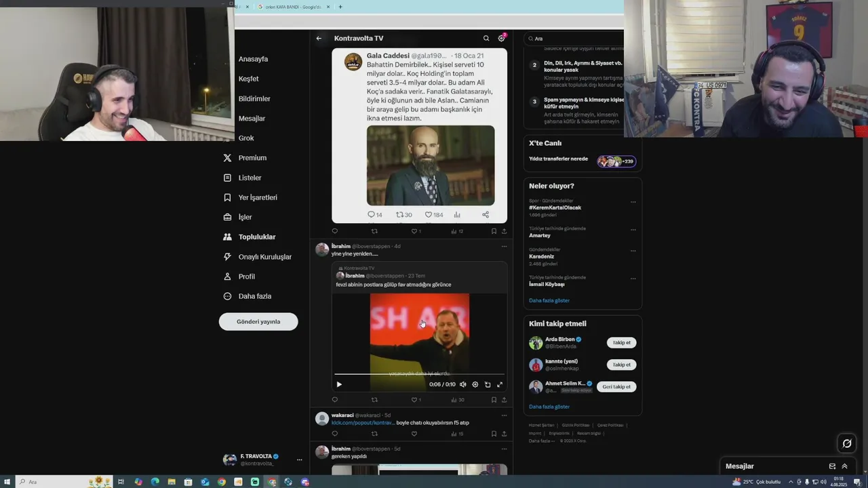Like wakaraci's post
Screen dimensions: 868x488
tap(414, 434)
